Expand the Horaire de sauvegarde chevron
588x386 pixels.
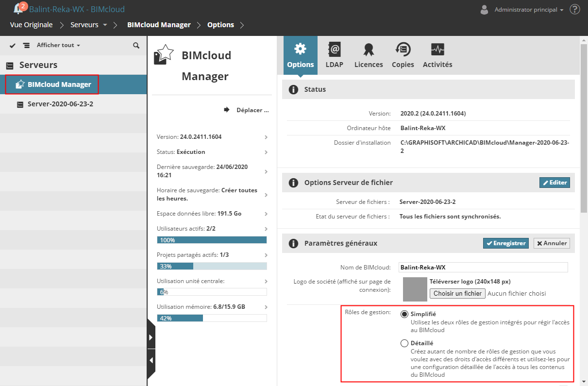click(266, 195)
